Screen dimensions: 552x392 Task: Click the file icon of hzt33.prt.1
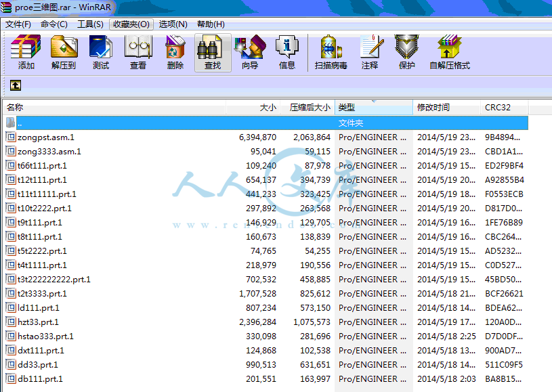click(12, 322)
